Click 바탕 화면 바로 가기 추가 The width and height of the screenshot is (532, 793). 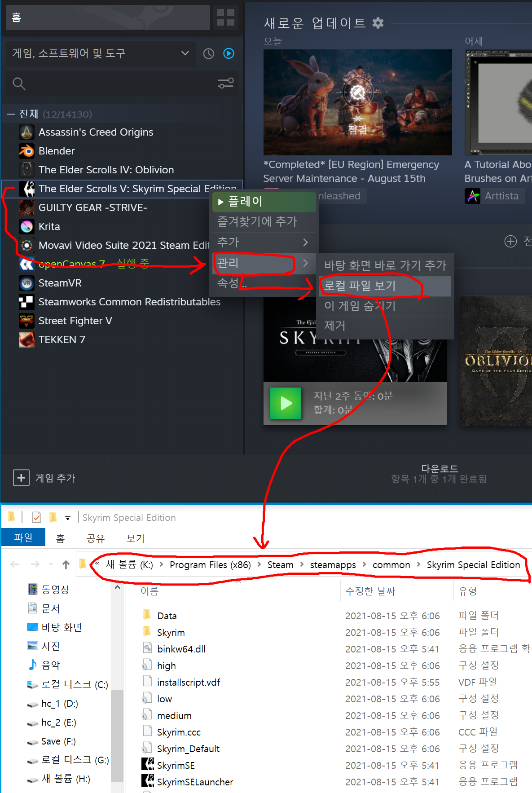[x=385, y=265]
